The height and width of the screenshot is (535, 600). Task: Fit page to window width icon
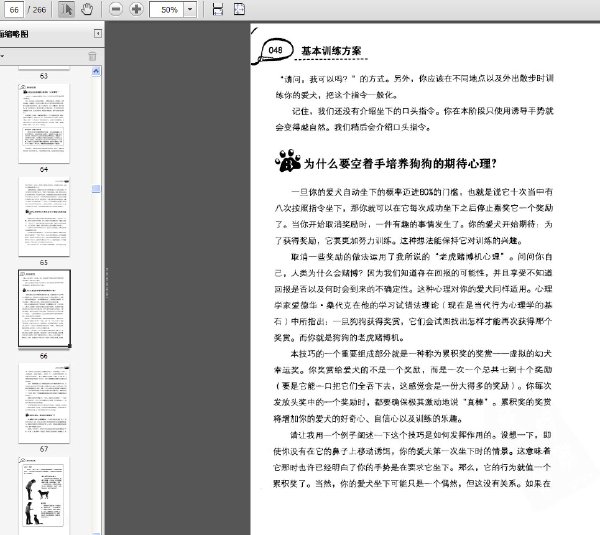pos(218,9)
